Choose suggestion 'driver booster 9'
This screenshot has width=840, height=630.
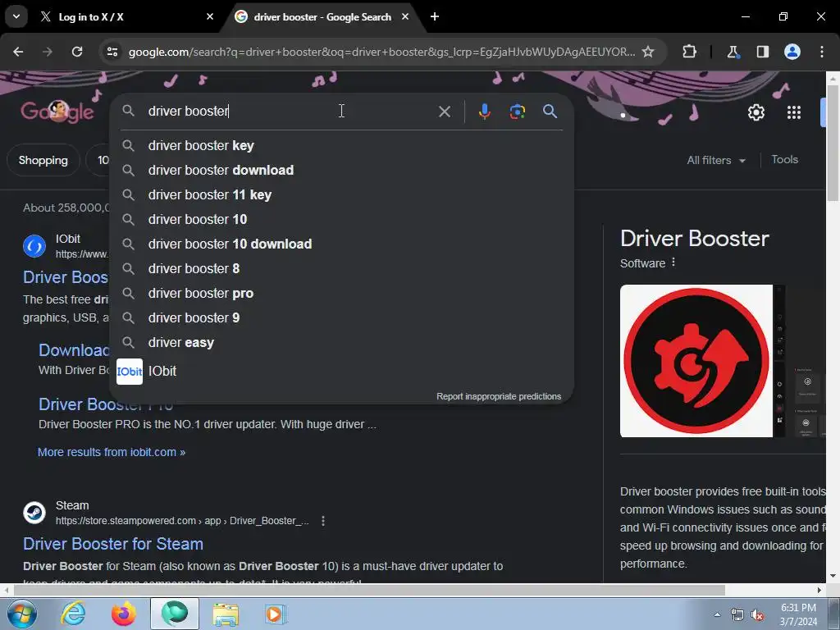pyautogui.click(x=341, y=317)
